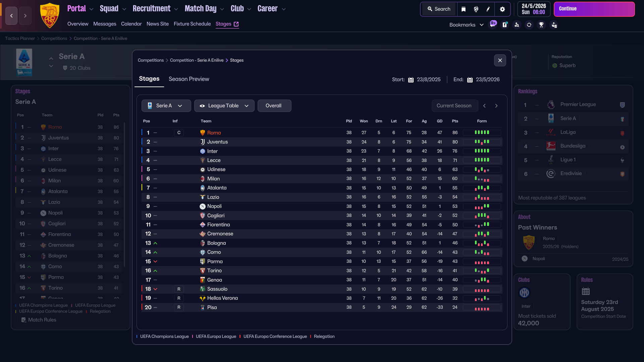Viewport: 644px width, 362px height.
Task: Expand the Bookmarks dropdown
Action: pos(466,25)
